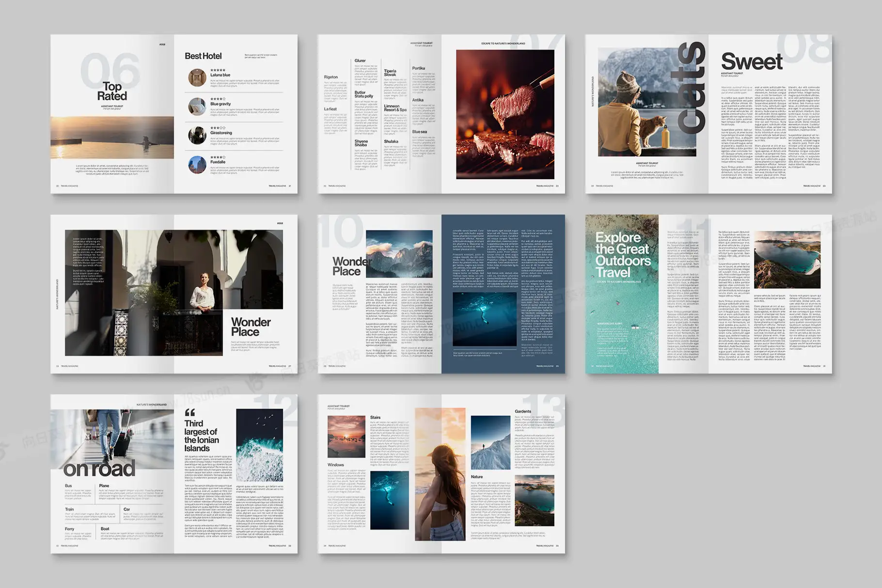
Task: Click the Laluna blue hotel circular photo
Action: tap(197, 77)
